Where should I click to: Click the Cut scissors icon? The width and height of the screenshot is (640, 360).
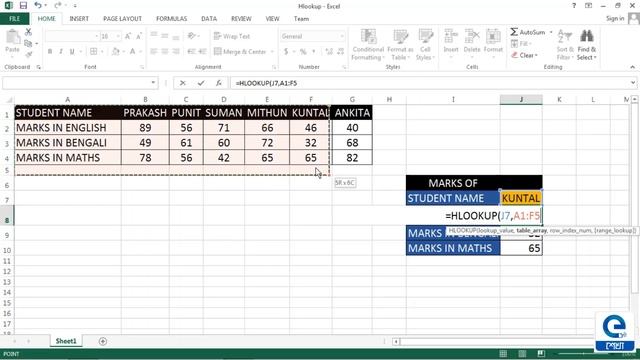tap(28, 32)
